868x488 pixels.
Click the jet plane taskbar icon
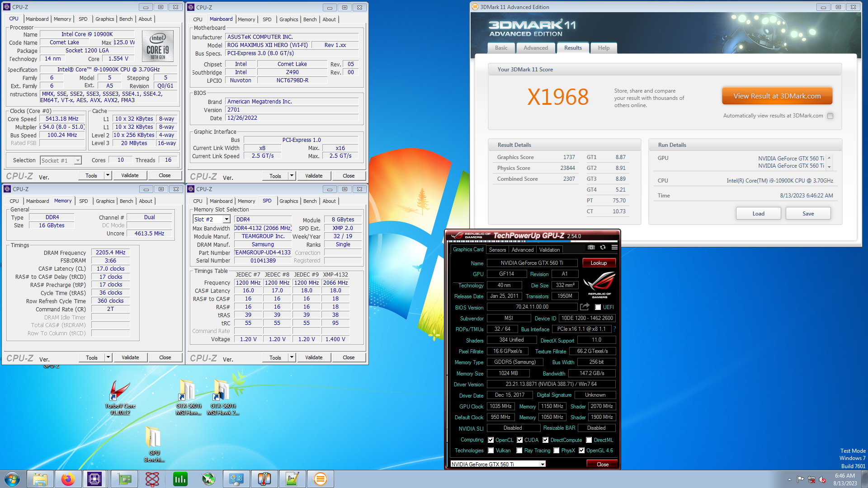click(208, 479)
